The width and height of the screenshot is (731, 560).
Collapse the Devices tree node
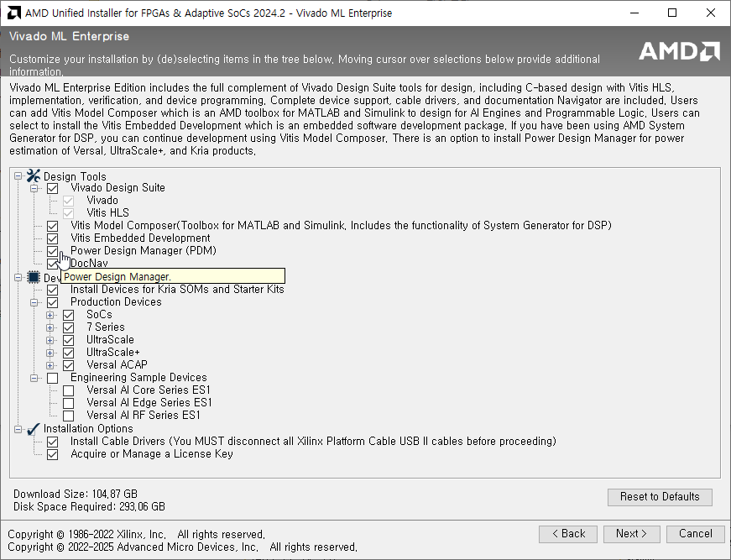18,277
